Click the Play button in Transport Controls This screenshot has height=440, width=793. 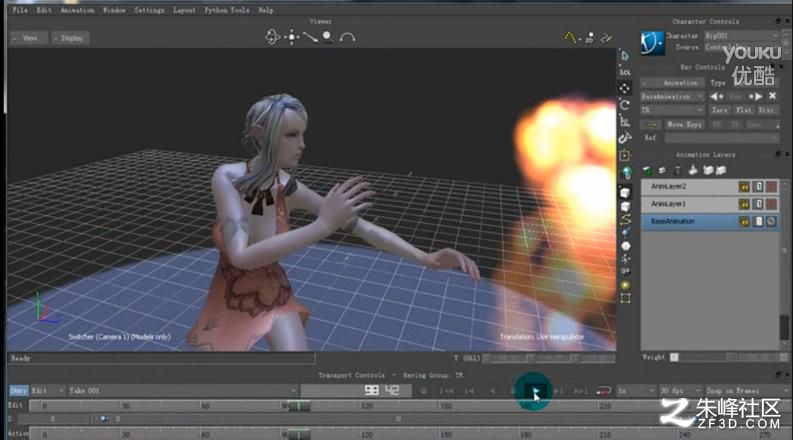tap(535, 390)
